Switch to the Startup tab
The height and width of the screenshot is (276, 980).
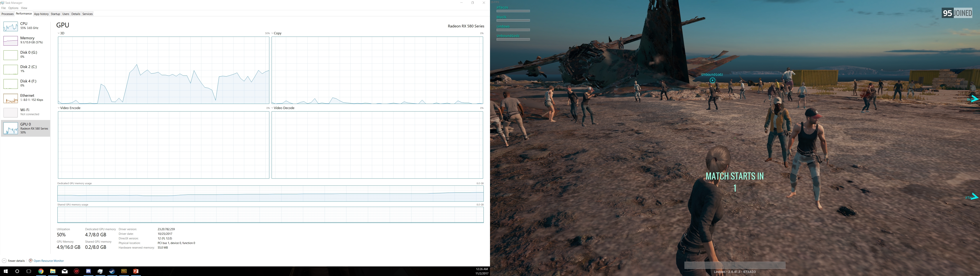(x=56, y=14)
